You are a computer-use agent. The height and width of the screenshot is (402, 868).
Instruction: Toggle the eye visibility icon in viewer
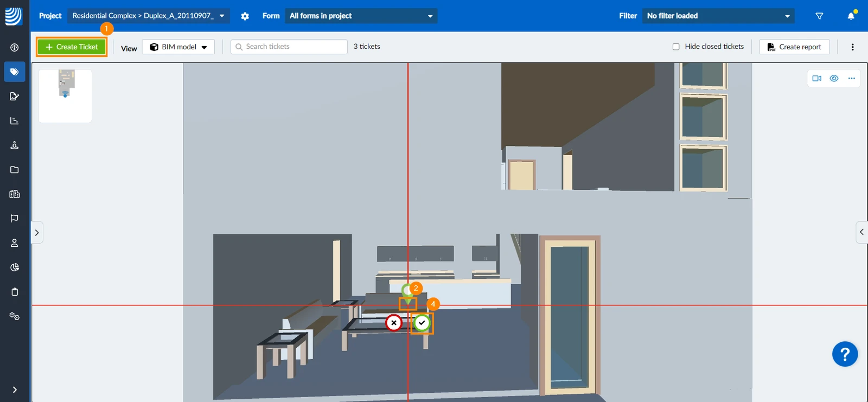point(834,79)
